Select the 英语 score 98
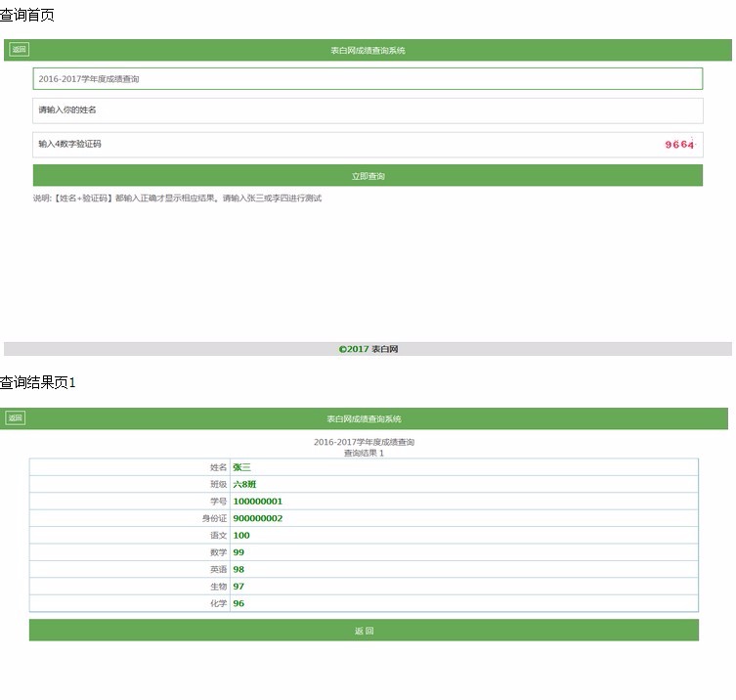This screenshot has height=700, width=736. point(238,570)
